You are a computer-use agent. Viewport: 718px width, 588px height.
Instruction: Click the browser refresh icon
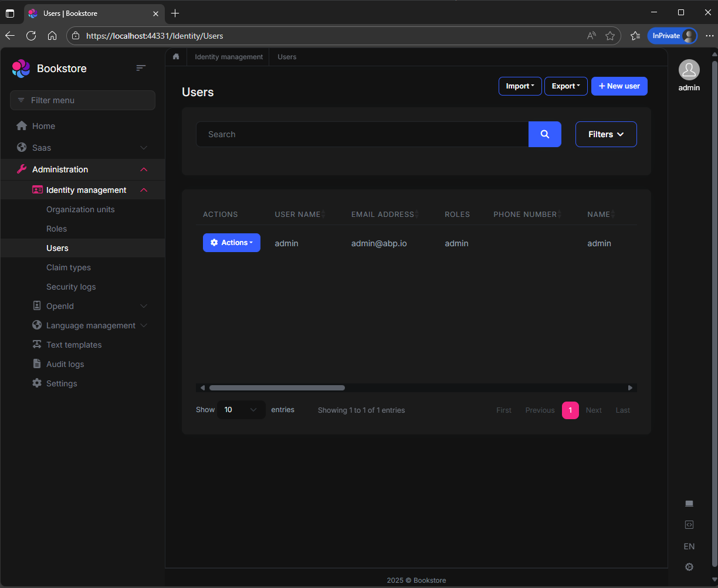31,36
